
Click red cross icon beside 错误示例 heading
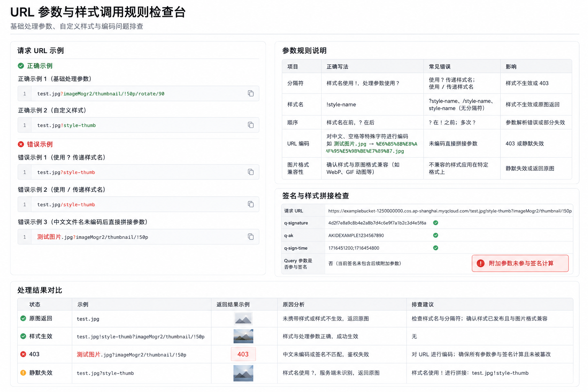pos(21,144)
